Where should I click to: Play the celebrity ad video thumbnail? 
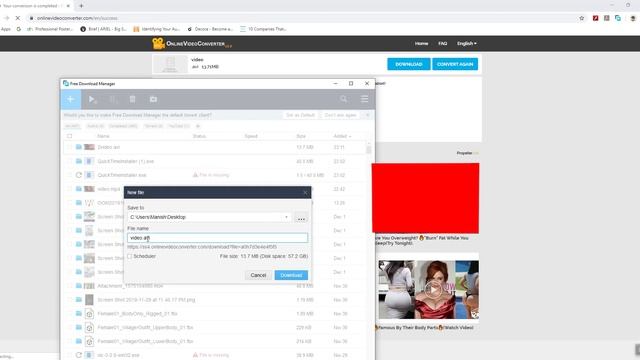click(433, 289)
